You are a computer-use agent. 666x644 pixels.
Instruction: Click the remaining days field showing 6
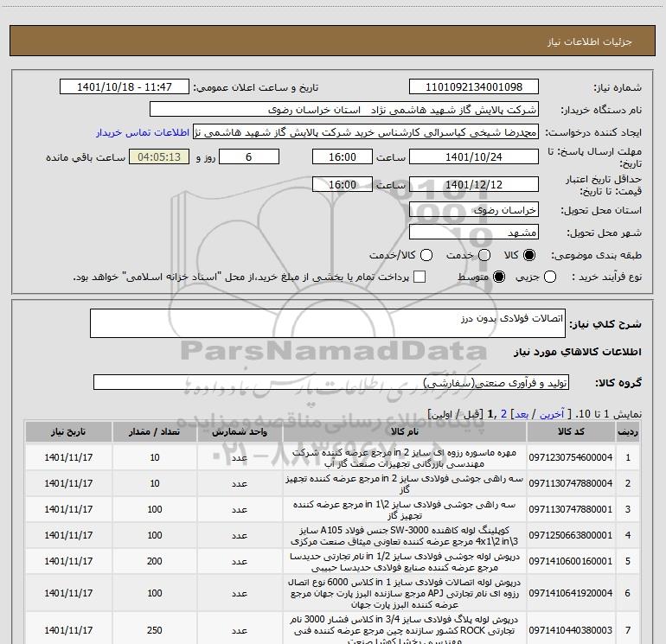(x=249, y=156)
